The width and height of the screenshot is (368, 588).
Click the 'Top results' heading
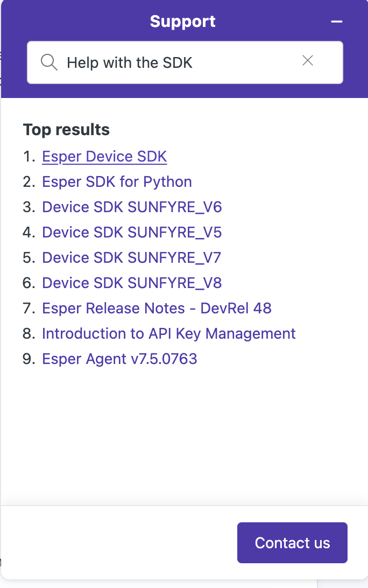tap(66, 130)
